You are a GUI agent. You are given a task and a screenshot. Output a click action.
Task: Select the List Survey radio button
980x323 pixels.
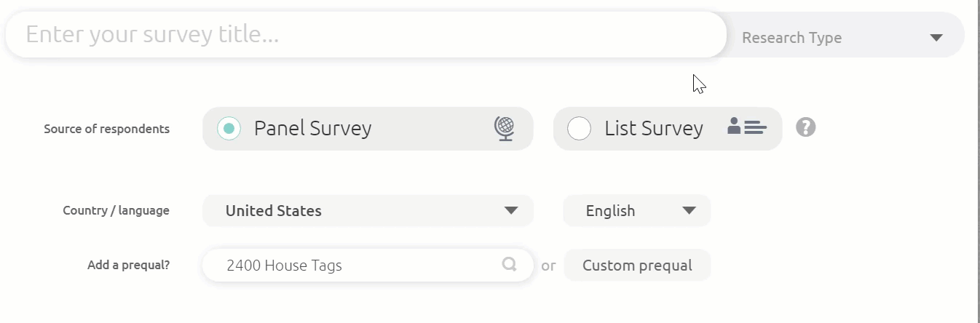click(x=579, y=129)
